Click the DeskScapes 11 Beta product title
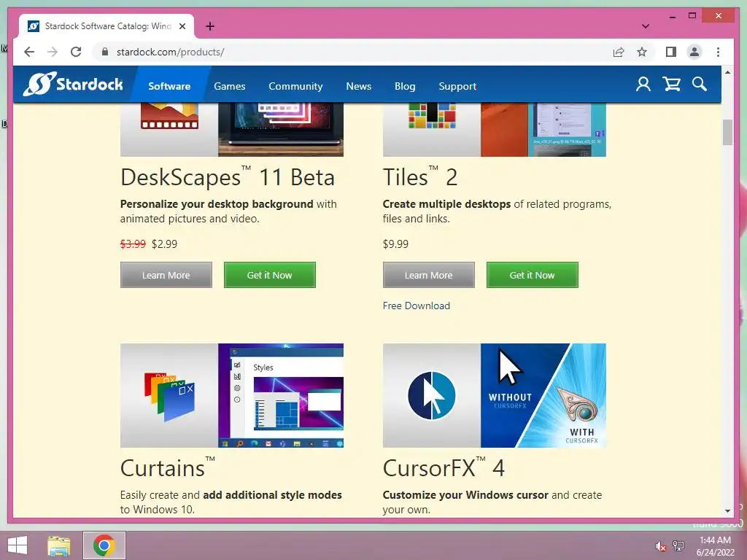Screen dimensions: 747x560 228,177
